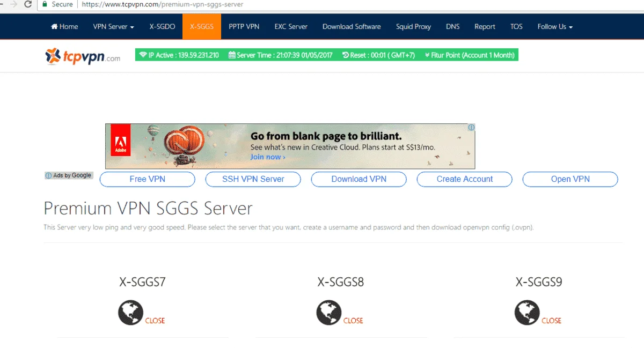Open the DNS menu item

click(x=452, y=26)
